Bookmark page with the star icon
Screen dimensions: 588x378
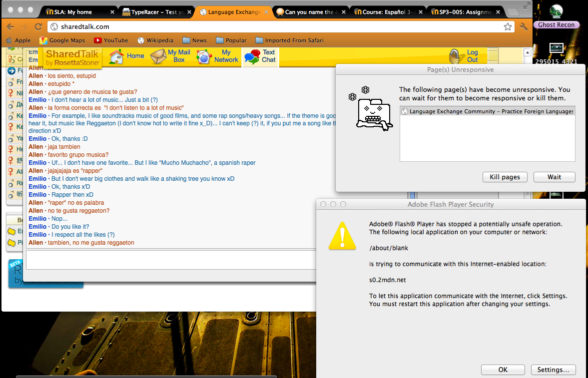click(x=508, y=26)
